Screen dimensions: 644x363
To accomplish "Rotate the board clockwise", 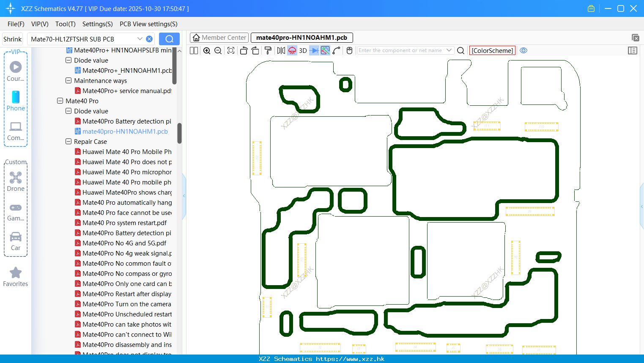I will click(255, 50).
